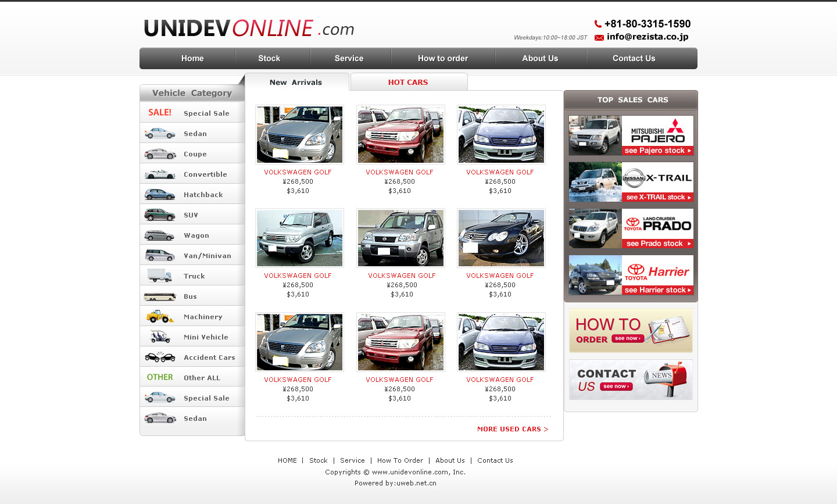Open the X-TRAIL photo in Top Sales Cars
The height and width of the screenshot is (504, 837).
coord(595,182)
